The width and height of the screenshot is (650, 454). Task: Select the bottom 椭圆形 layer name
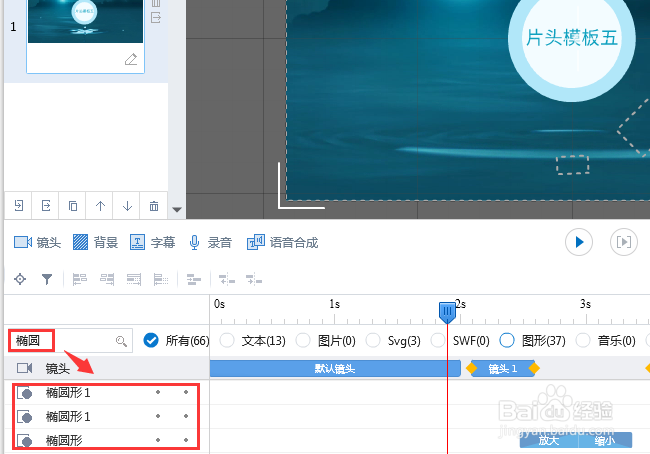[x=64, y=440]
